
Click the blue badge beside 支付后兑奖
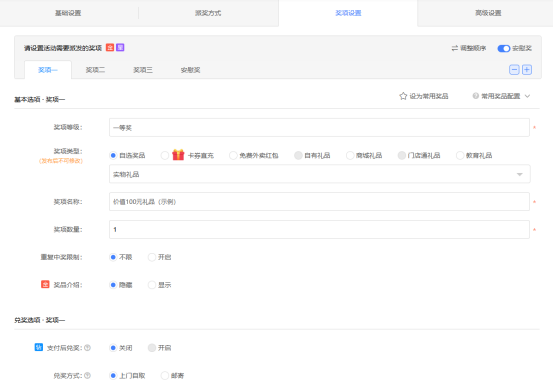[x=38, y=347]
